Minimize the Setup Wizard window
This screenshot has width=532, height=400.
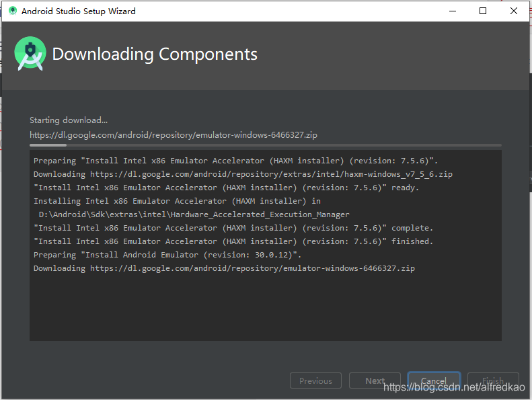[453, 11]
